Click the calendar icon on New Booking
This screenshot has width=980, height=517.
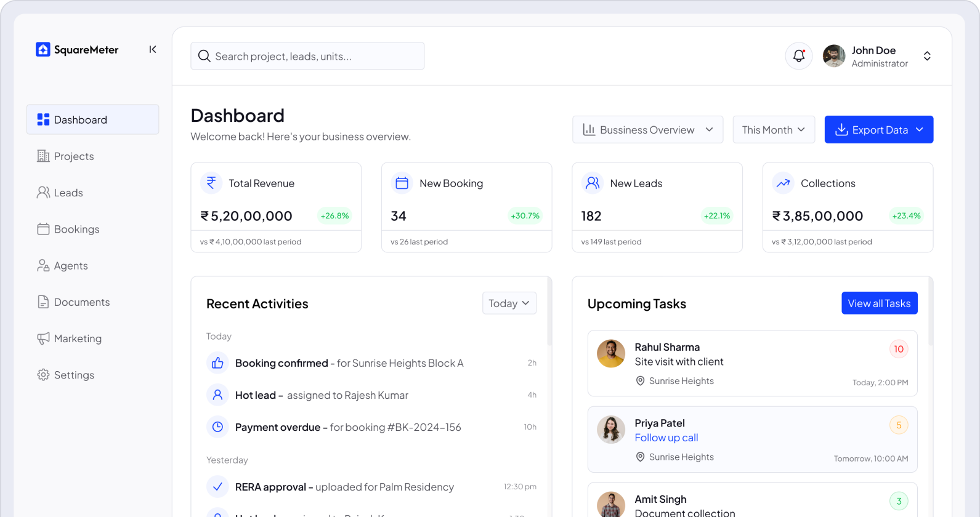coord(402,183)
